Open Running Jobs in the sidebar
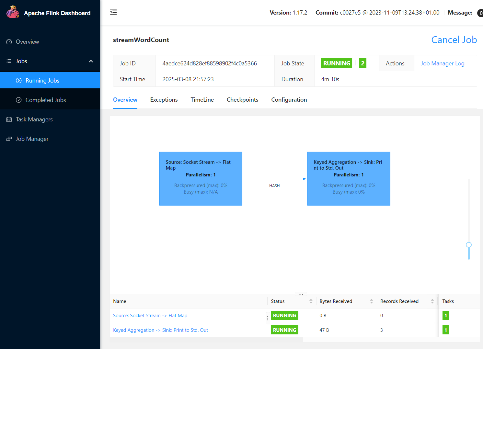Screen dimensions: 483x448 click(50, 81)
